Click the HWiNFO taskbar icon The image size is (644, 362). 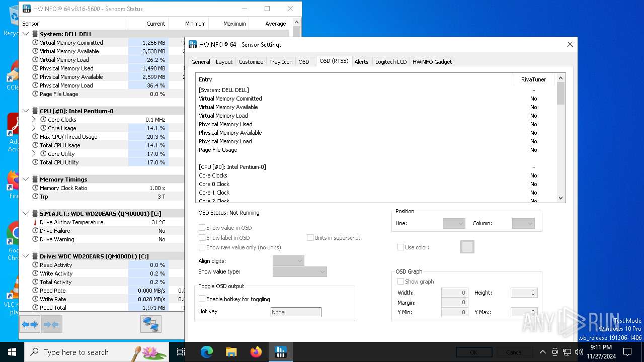coord(281,352)
